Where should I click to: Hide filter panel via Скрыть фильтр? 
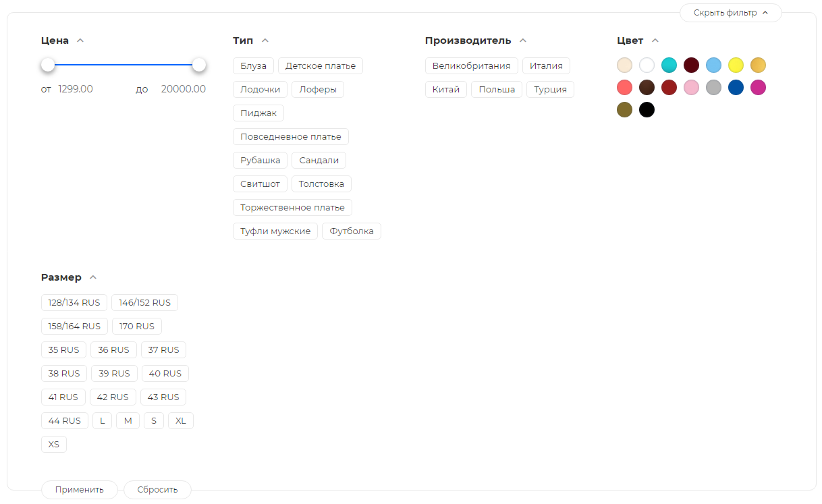730,13
